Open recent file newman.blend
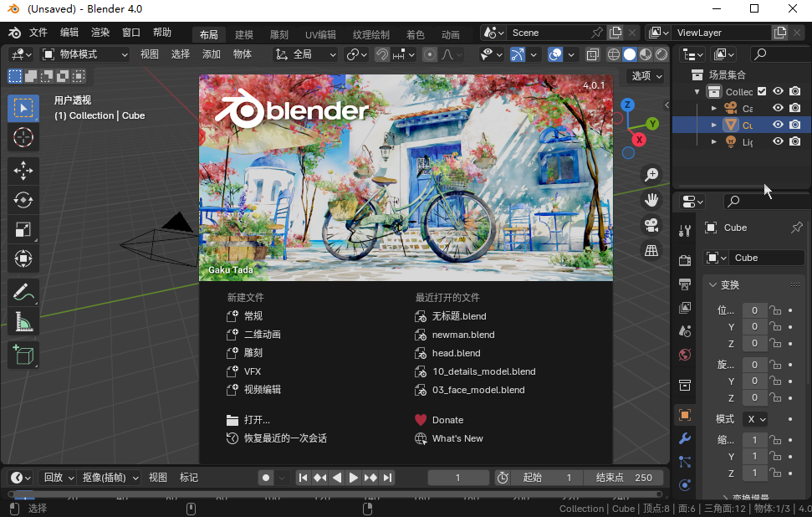Screen dimensions: 812x517 pos(462,335)
